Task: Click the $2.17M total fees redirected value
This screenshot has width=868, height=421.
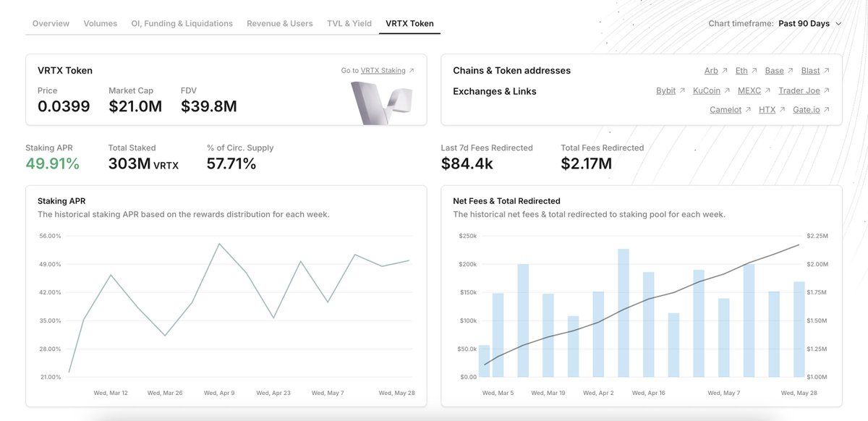Action: (587, 164)
